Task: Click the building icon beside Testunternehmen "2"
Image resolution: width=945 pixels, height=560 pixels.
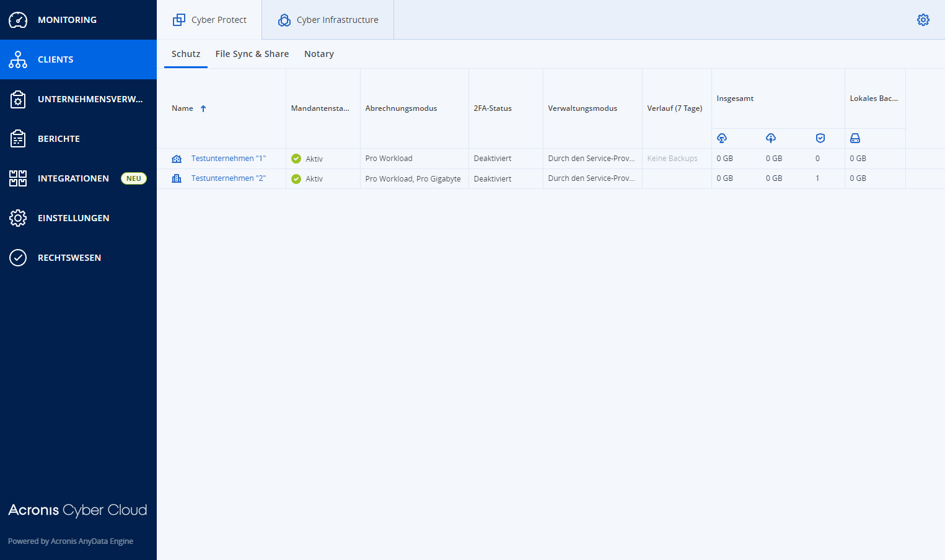Action: click(x=177, y=178)
